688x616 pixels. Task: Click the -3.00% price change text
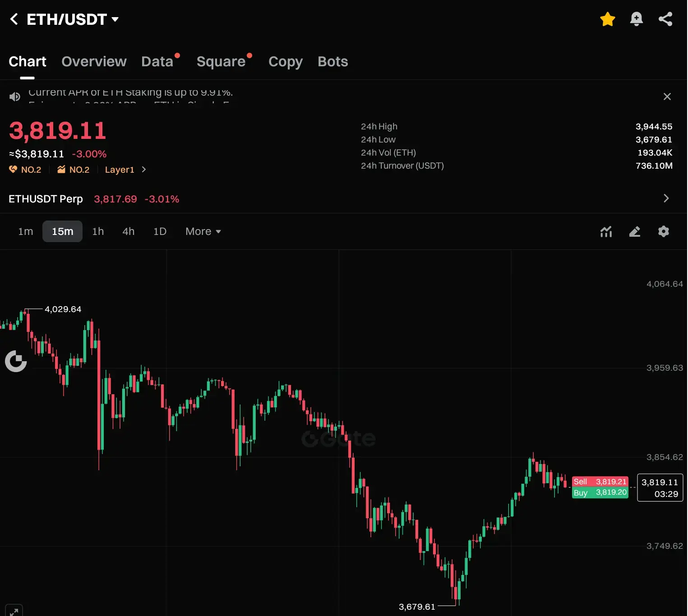click(89, 154)
